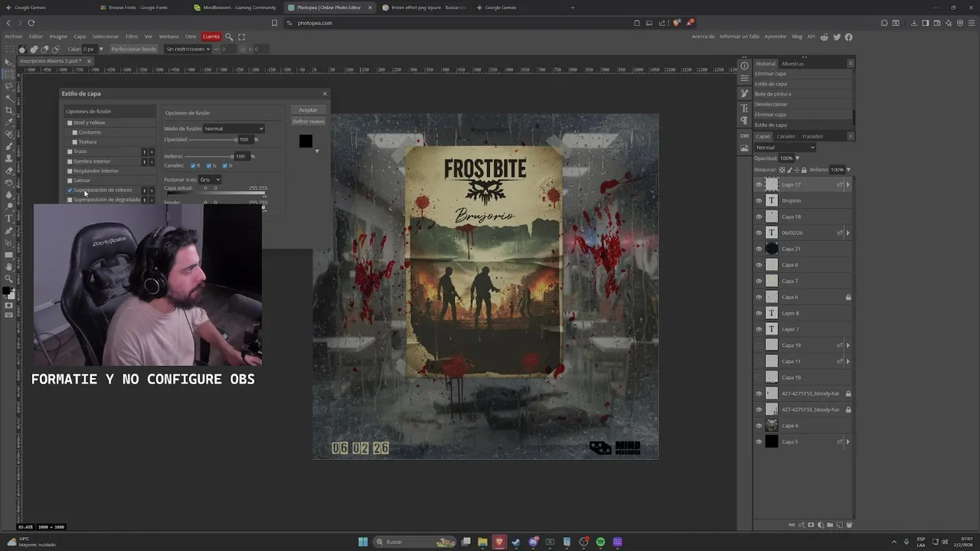Click the Windows taskbar Buscar search box
Viewport: 980px width, 551px height.
point(414,542)
